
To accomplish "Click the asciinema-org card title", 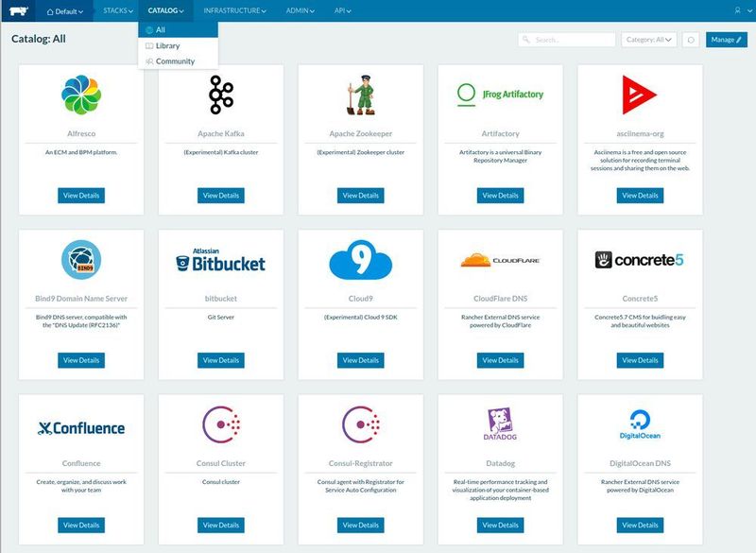I will pyautogui.click(x=640, y=133).
